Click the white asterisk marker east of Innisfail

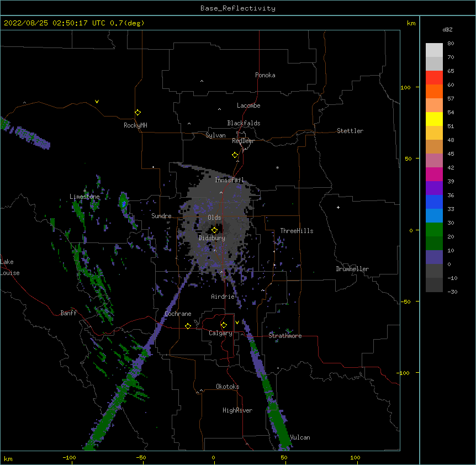[x=277, y=167]
